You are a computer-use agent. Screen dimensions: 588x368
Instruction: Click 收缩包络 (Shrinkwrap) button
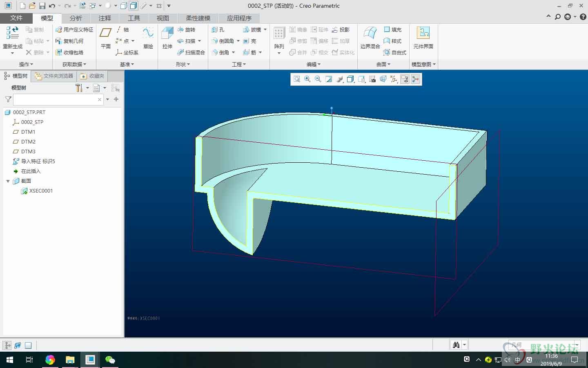click(x=69, y=52)
